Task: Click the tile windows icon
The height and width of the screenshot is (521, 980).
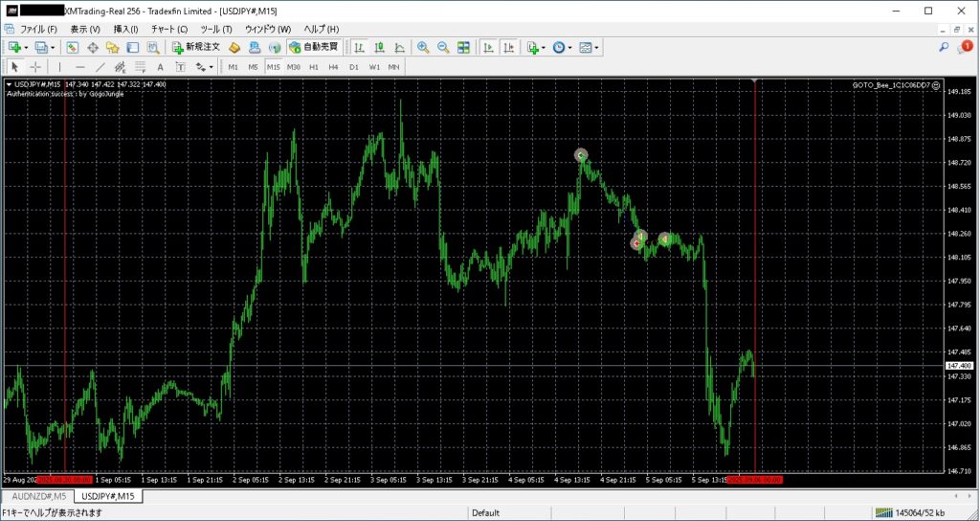Action: click(x=463, y=47)
